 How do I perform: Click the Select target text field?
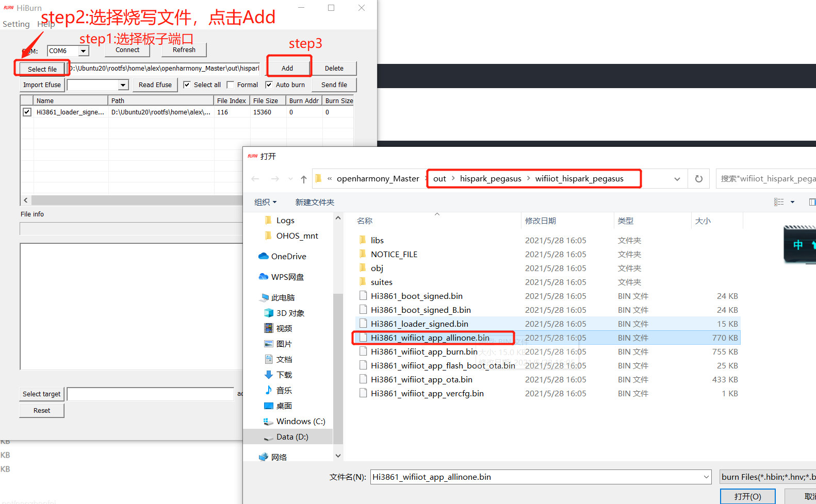150,394
